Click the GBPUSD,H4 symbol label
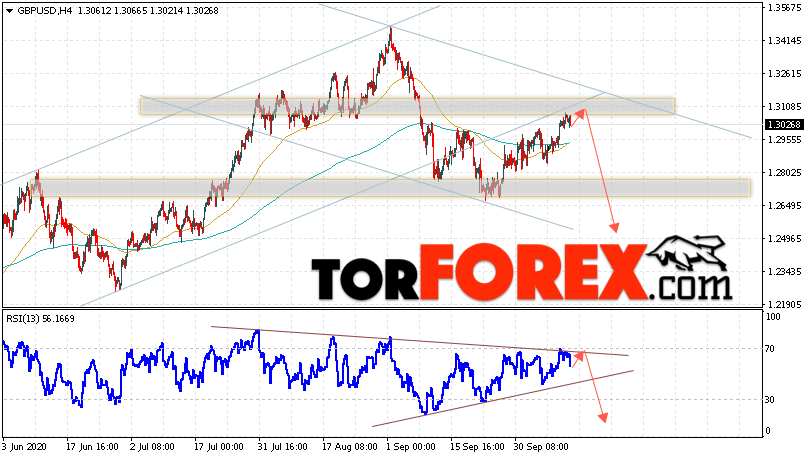808x458 pixels. click(x=45, y=11)
